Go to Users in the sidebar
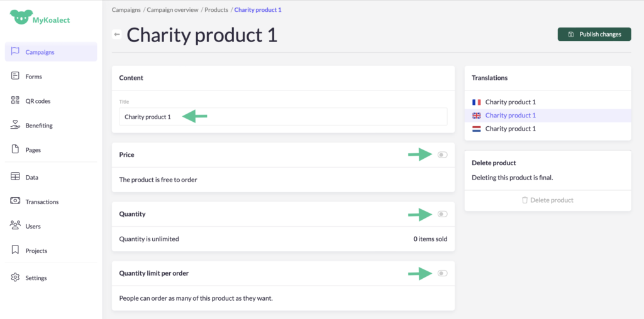 click(34, 226)
